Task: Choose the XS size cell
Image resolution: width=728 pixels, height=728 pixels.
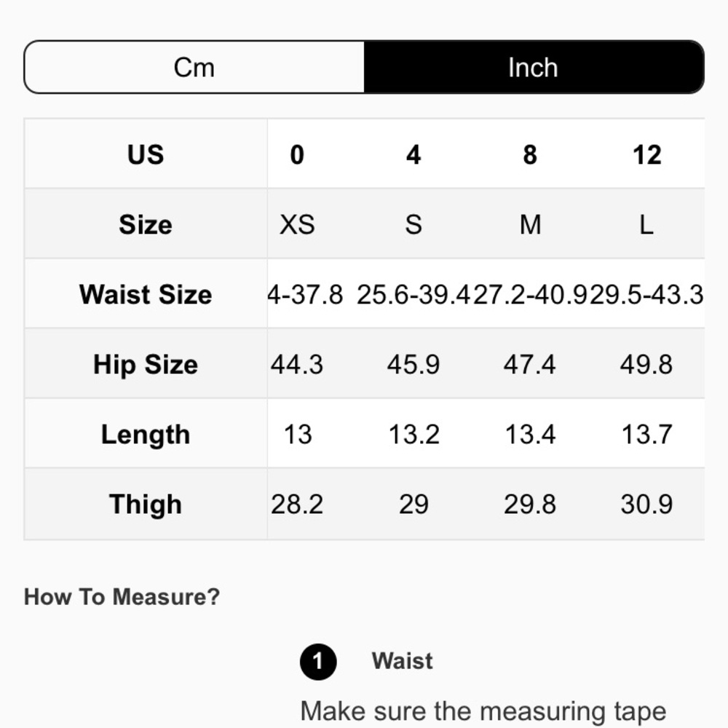Action: click(297, 224)
